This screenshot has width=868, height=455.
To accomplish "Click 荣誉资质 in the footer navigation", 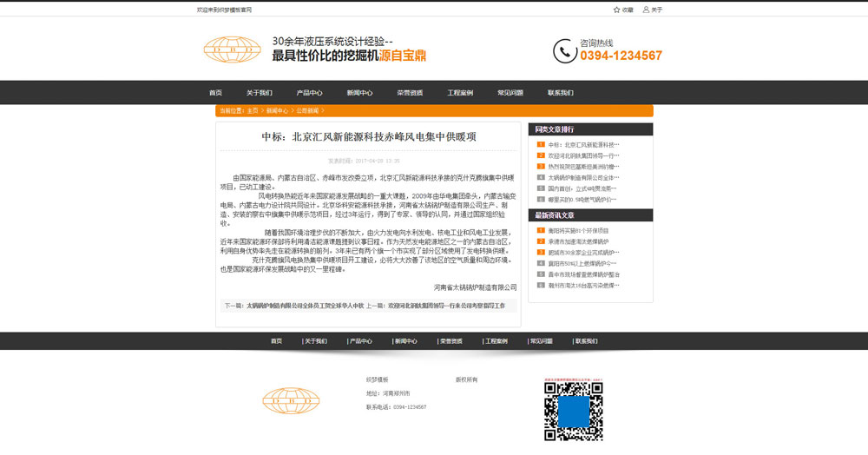I will tap(450, 341).
